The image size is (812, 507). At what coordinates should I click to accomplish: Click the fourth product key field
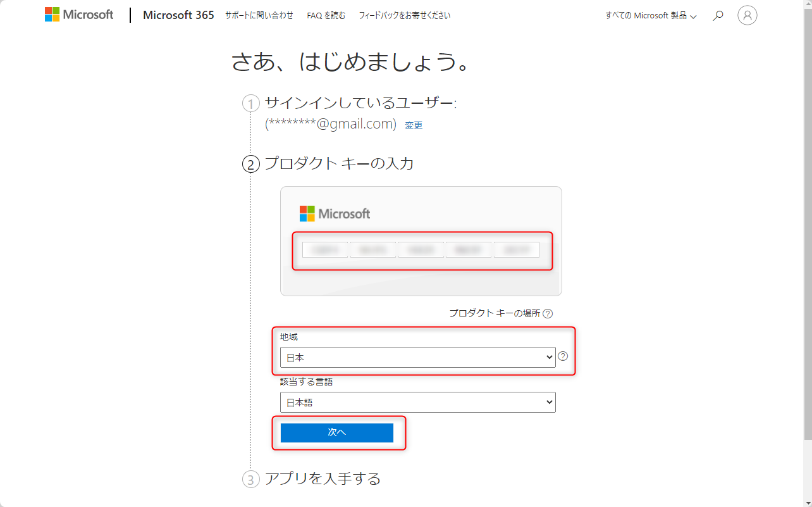point(469,250)
